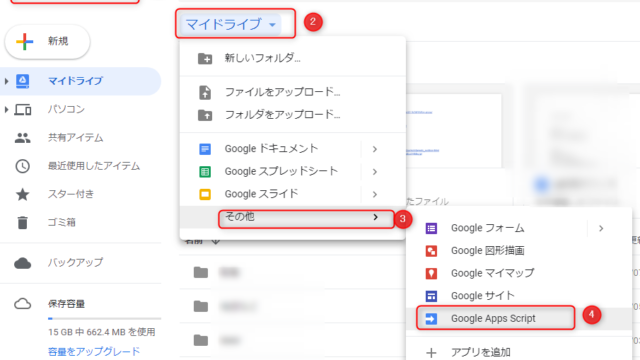Click the My Drive icon in sidebar

[22, 81]
